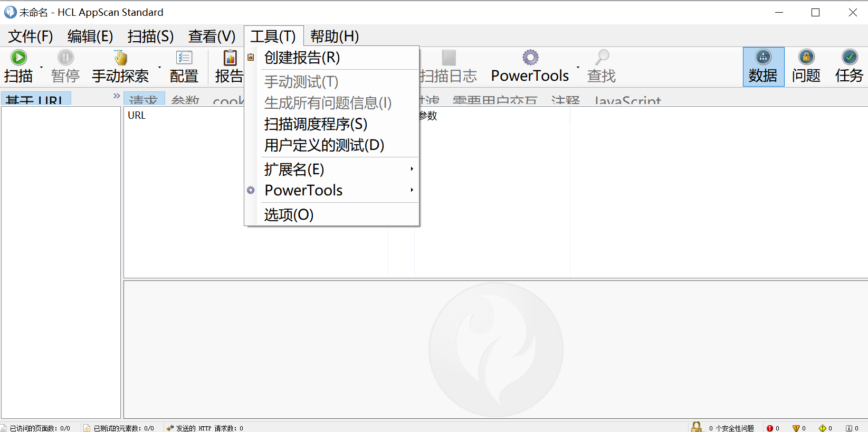Open the 编辑(E) menu
This screenshot has height=432, width=868.
[90, 36]
